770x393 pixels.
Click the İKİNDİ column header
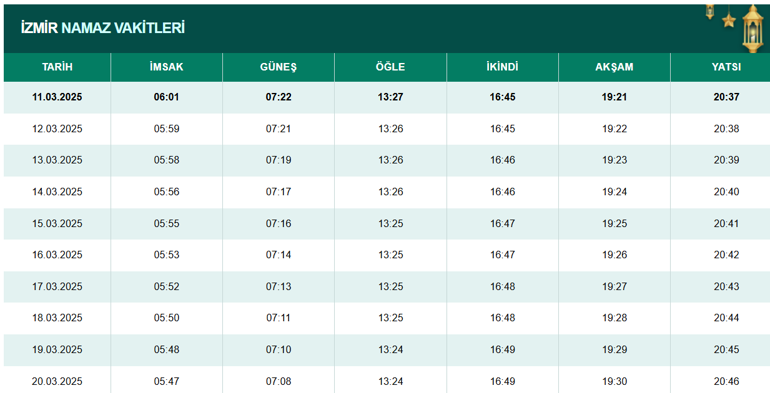click(x=502, y=67)
